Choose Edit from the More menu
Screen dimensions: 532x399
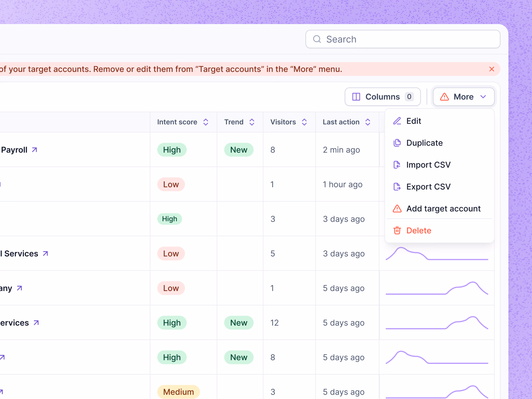(439, 121)
